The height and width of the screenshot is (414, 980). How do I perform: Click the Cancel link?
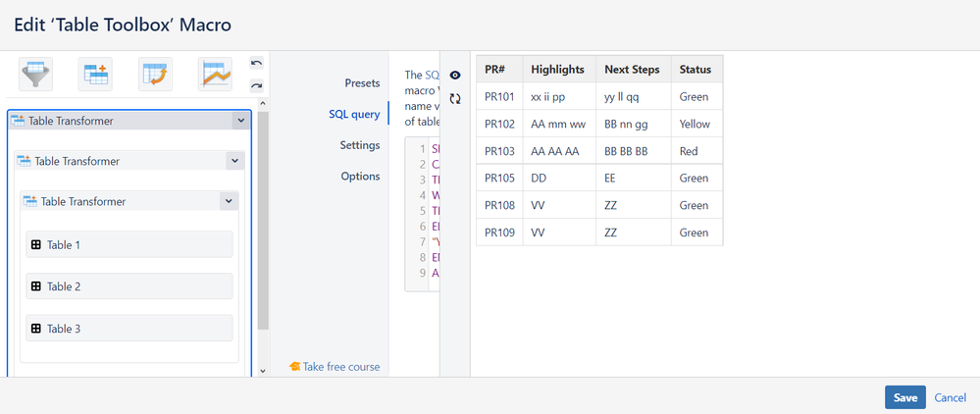[x=950, y=397]
